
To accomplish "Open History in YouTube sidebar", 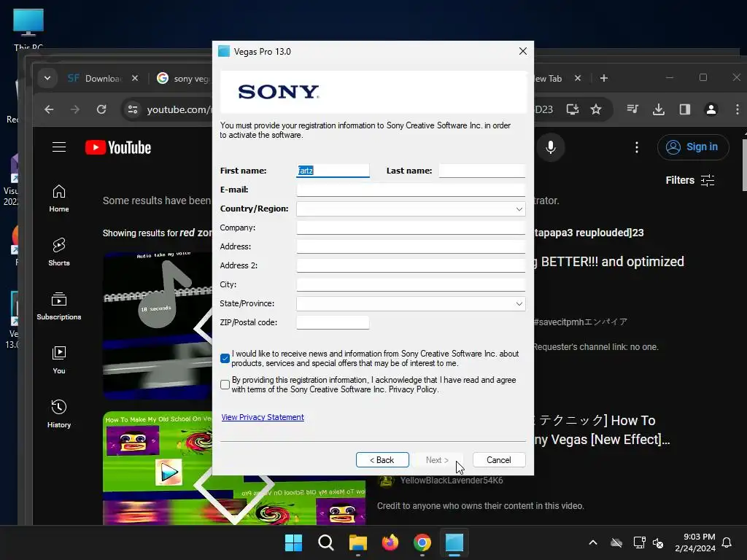I will pyautogui.click(x=59, y=413).
